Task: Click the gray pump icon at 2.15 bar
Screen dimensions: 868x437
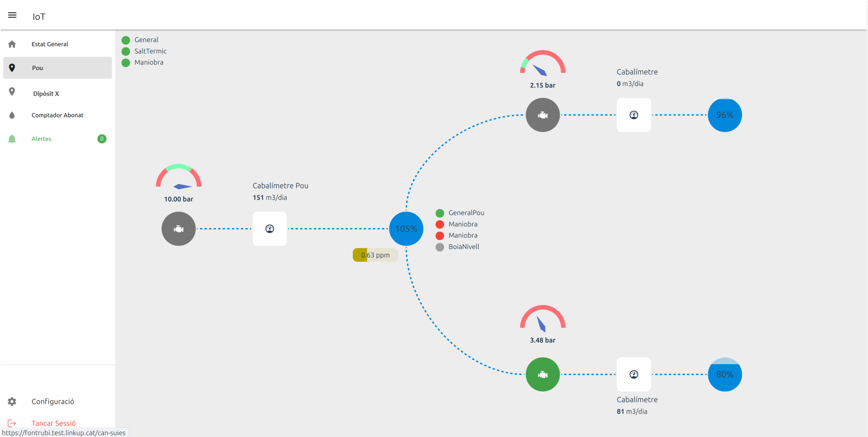Action: [542, 115]
